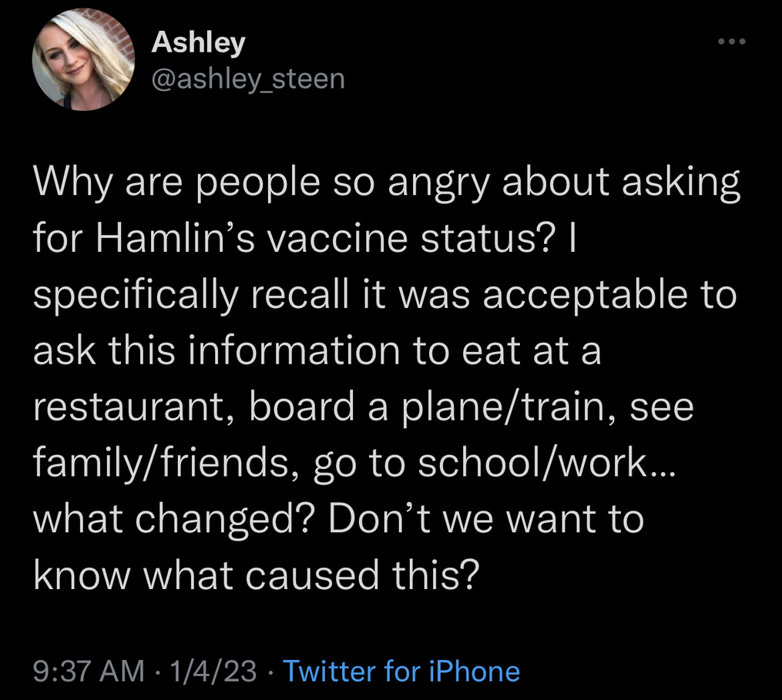Image resolution: width=782 pixels, height=700 pixels.
Task: Click "family/friends," in the tweet body
Action: pyautogui.click(x=160, y=463)
